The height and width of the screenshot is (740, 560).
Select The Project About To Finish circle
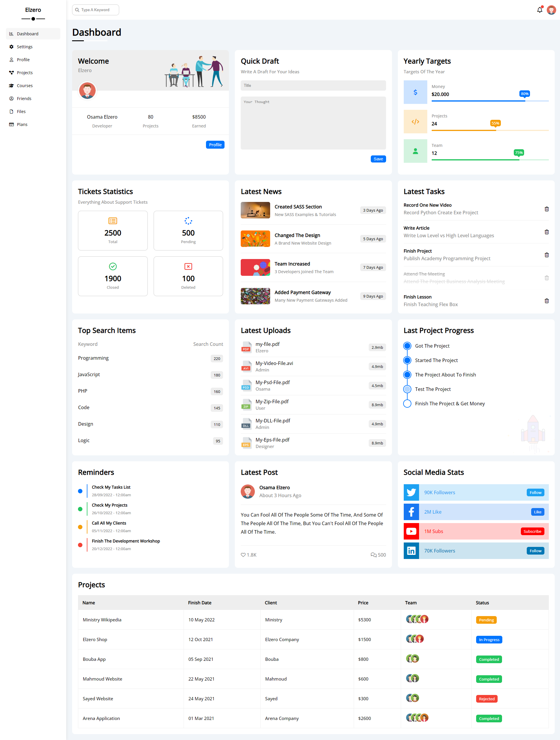point(407,375)
